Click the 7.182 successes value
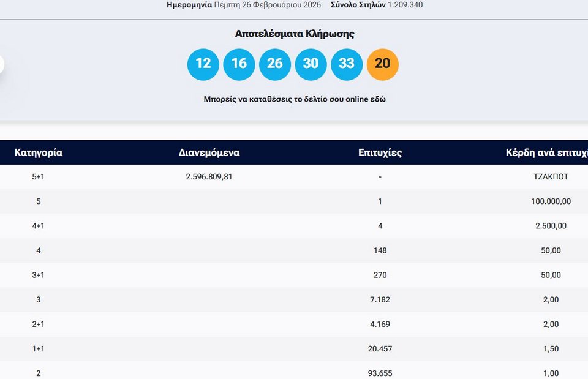The height and width of the screenshot is (379, 588). coord(380,300)
